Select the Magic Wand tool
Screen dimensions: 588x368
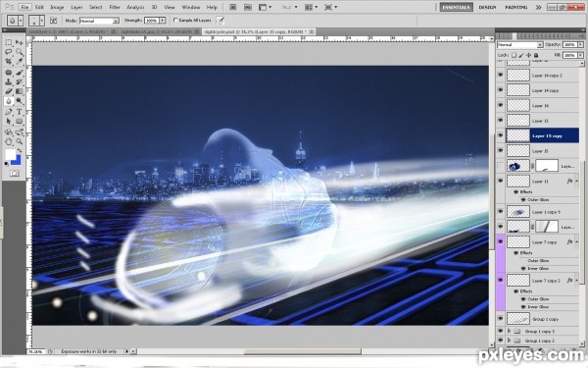coord(19,52)
